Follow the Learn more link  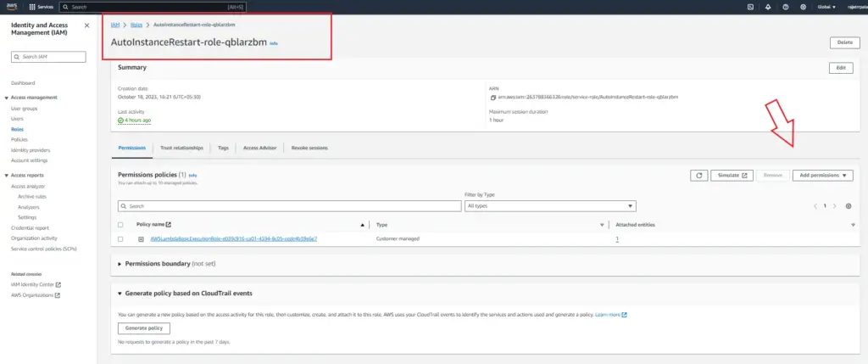(x=610, y=315)
